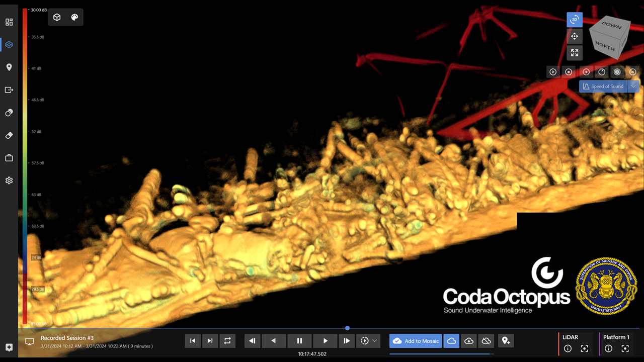Step one frame backward
Screen dimensions: 644x362
pos(252,341)
